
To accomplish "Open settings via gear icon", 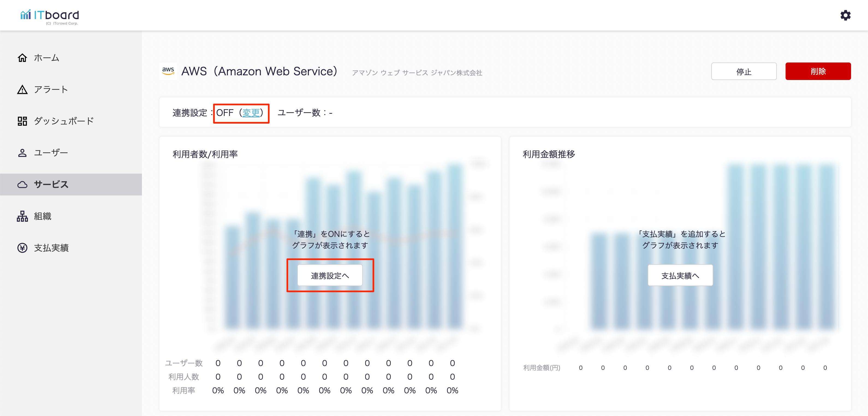I will coord(845,15).
